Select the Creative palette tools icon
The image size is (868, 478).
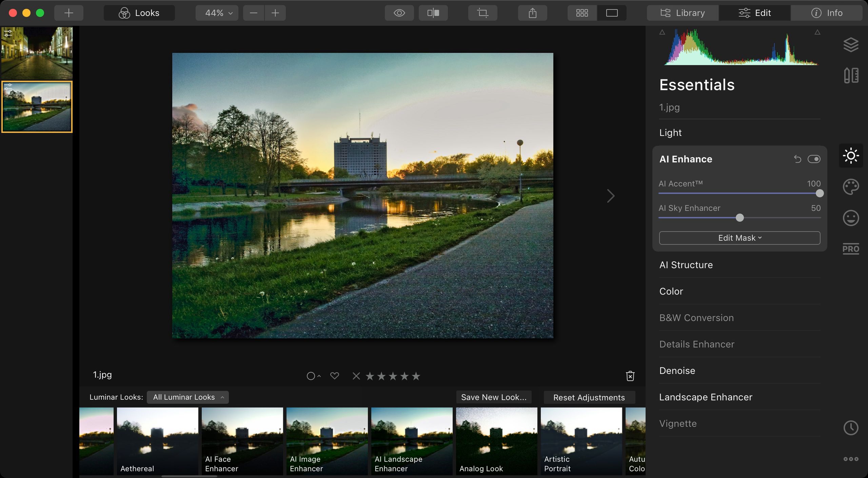coord(851,187)
